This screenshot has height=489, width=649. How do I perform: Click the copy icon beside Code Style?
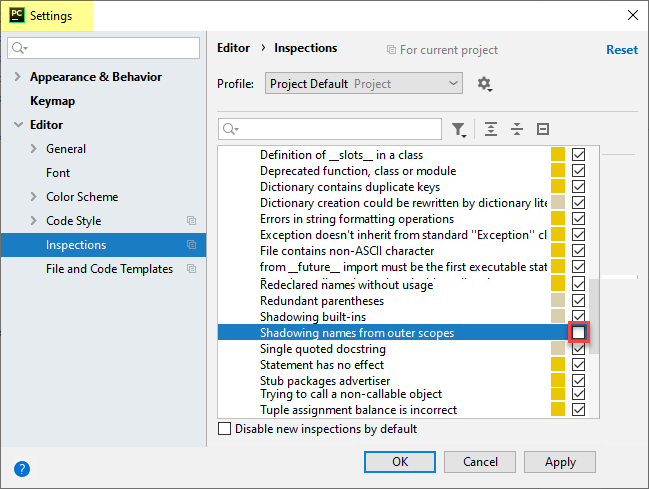tap(191, 221)
